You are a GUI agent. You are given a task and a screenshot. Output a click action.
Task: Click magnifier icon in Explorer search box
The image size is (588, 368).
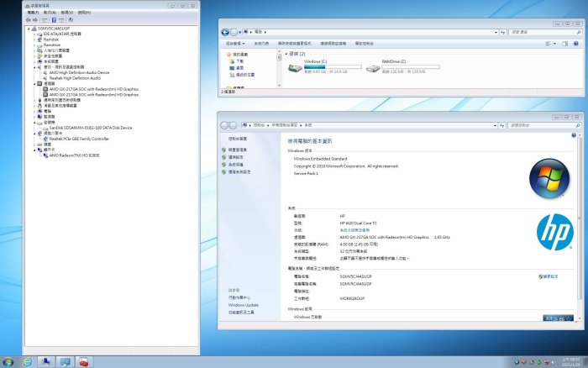579,33
